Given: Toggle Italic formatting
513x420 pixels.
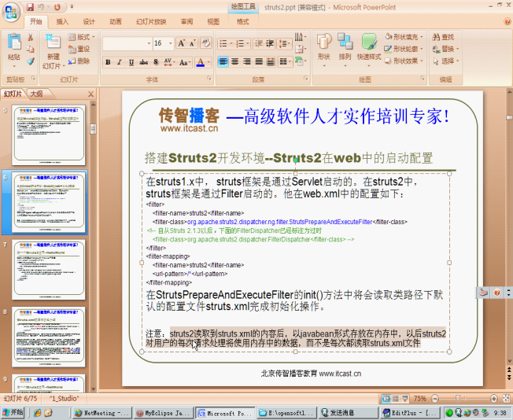Looking at the screenshot, I should coord(120,62).
